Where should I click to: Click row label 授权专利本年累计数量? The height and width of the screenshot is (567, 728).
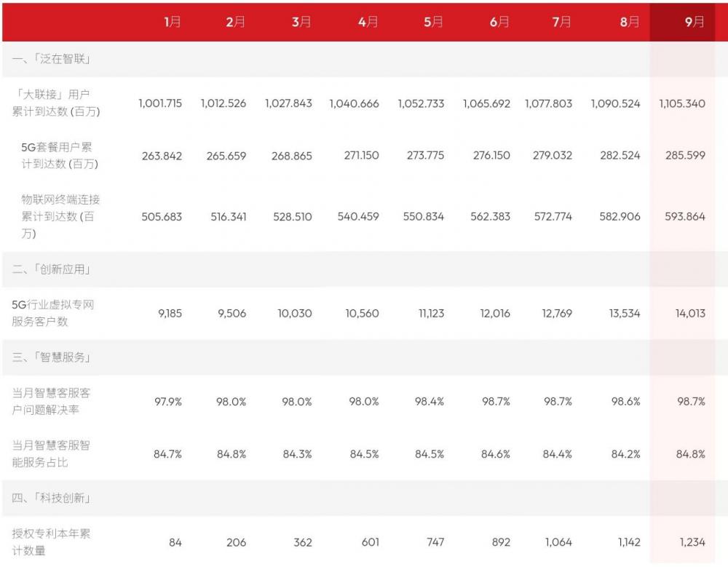[x=51, y=542]
